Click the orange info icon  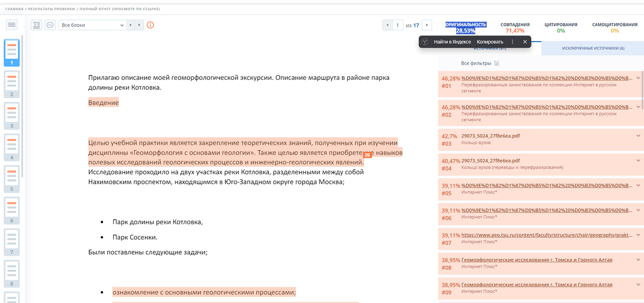(150, 25)
